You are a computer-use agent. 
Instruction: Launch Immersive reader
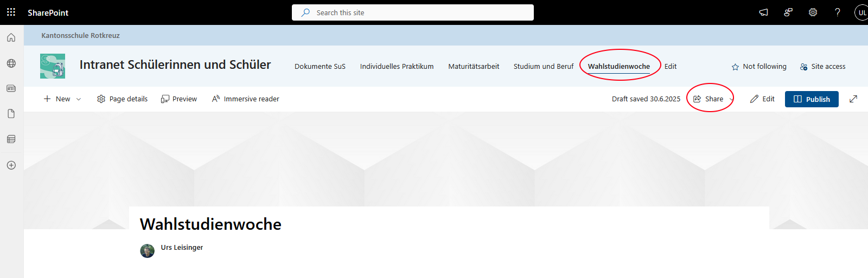[245, 99]
